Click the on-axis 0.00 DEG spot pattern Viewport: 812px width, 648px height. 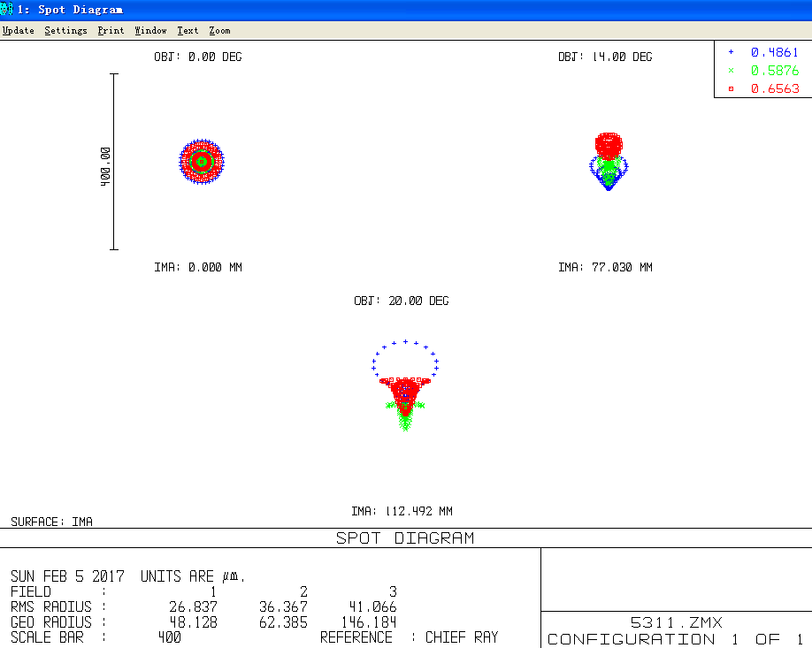tap(202, 162)
